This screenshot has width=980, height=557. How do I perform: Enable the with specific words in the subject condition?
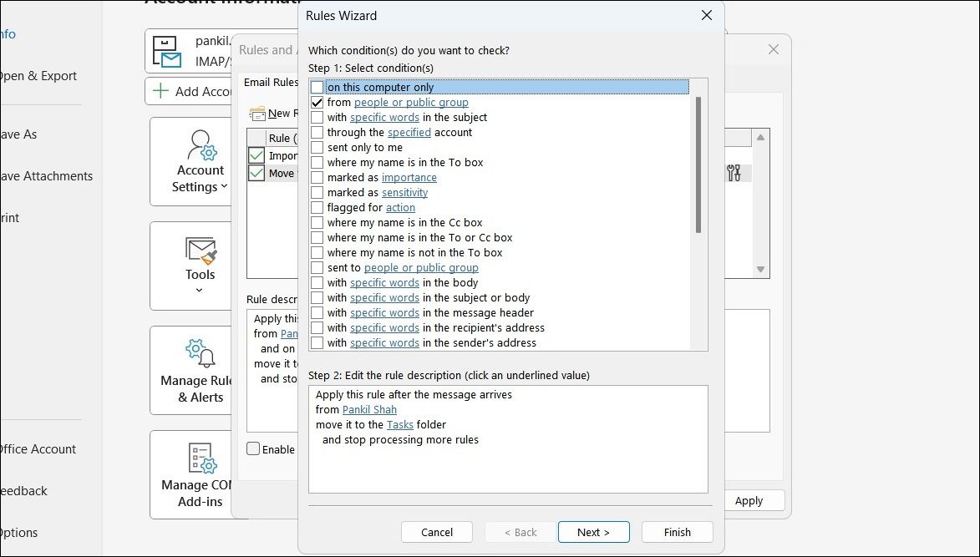(317, 117)
